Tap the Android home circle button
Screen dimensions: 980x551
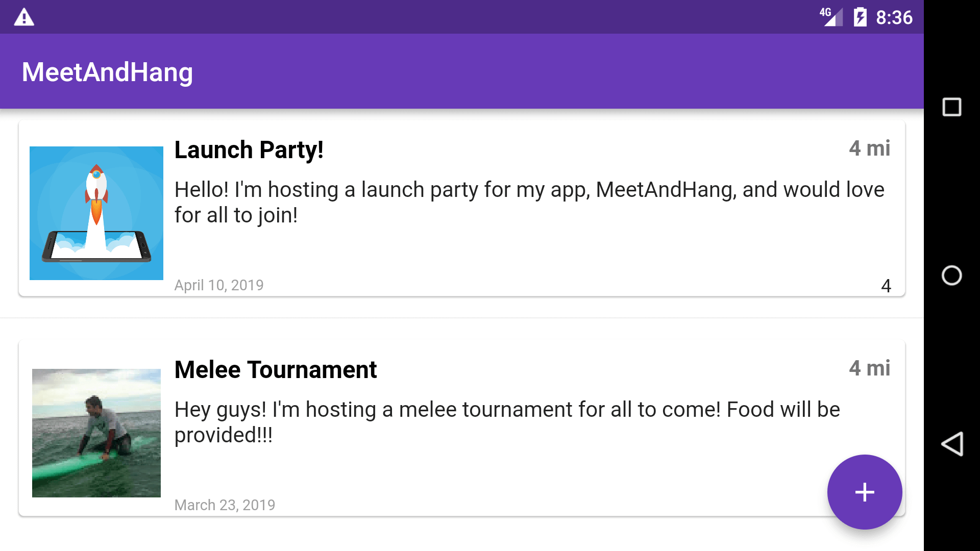click(x=951, y=275)
